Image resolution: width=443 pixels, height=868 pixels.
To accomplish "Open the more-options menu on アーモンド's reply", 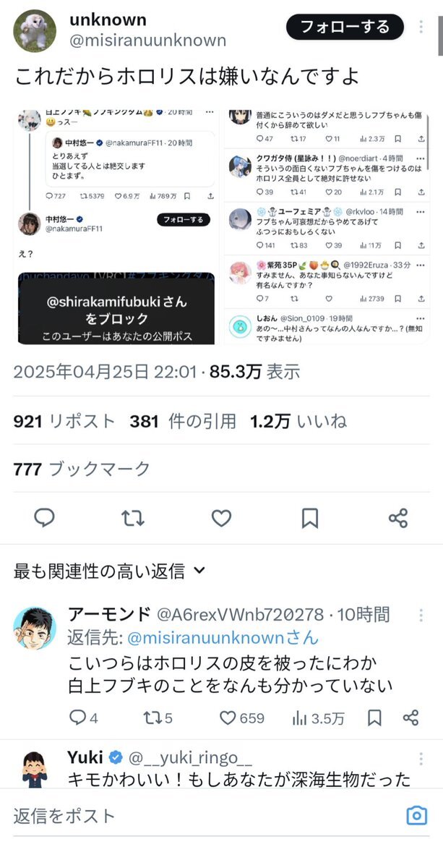I will (421, 616).
